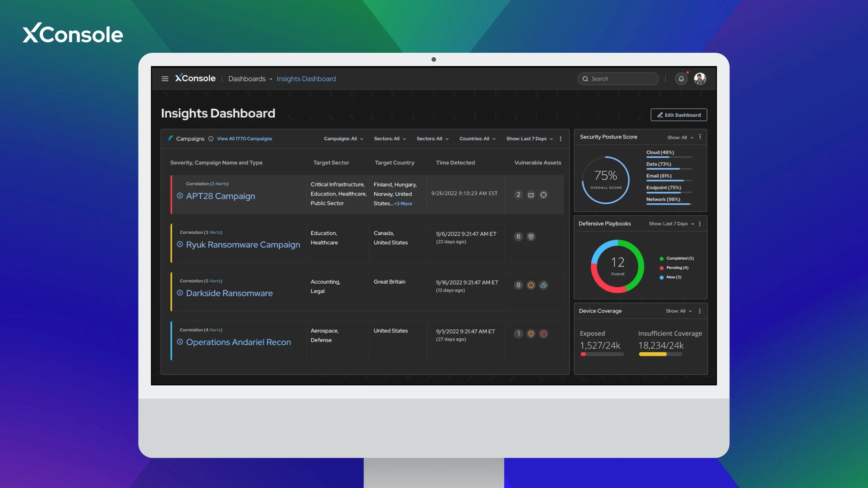Open Show: Last 7 Days in Campaigns
The image size is (868, 488).
click(x=529, y=139)
